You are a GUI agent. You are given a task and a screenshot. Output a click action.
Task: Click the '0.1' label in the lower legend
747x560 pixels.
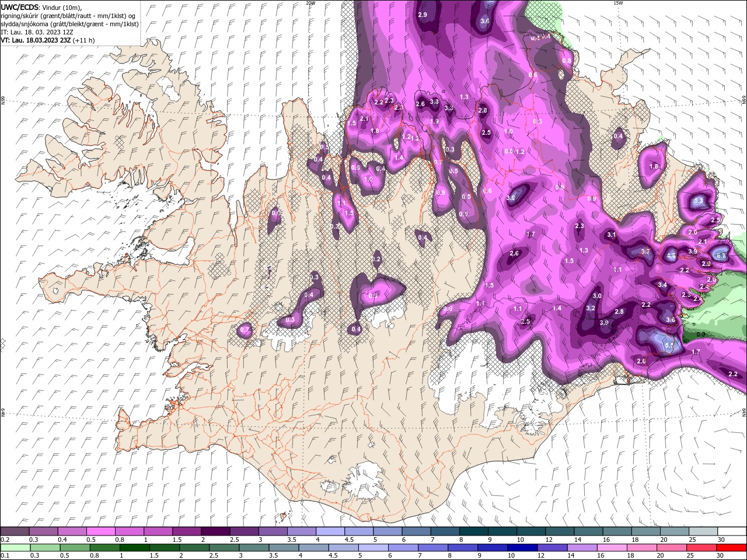[x=4, y=555]
